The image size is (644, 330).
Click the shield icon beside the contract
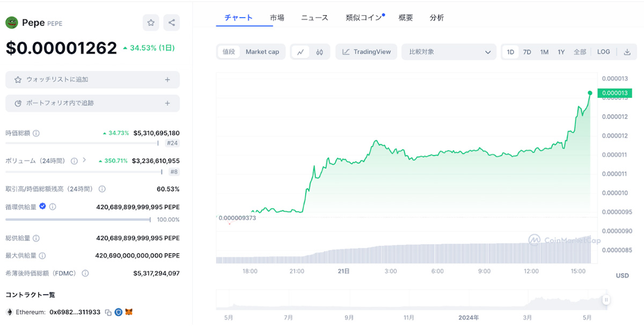pyautogui.click(x=119, y=312)
